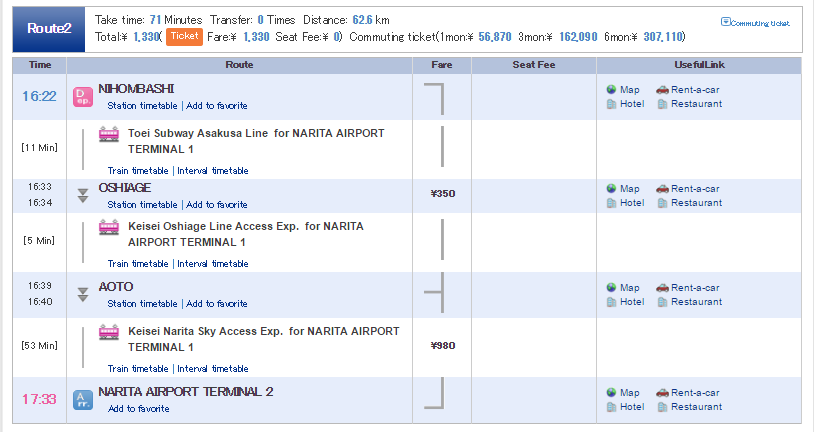
Task: Open Restaurant link for Narita Airport row
Action: (x=696, y=407)
